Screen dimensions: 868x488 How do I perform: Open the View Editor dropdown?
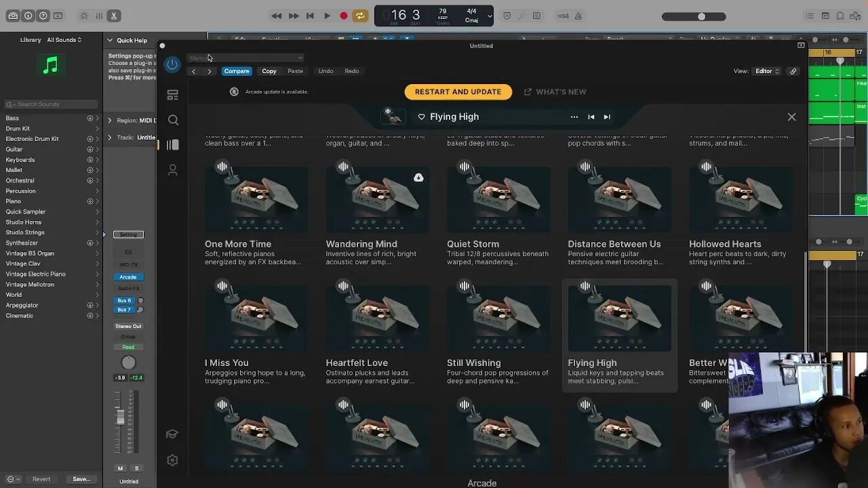point(767,71)
